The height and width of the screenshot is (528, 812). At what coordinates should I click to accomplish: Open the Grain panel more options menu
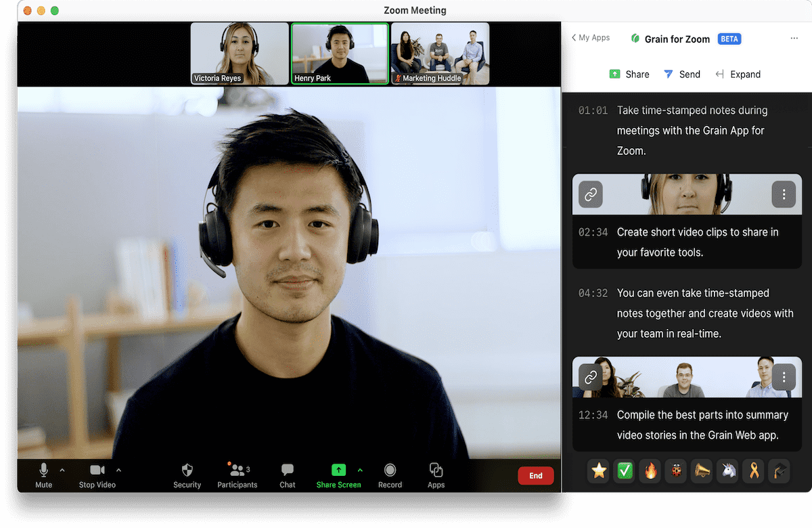coord(794,39)
